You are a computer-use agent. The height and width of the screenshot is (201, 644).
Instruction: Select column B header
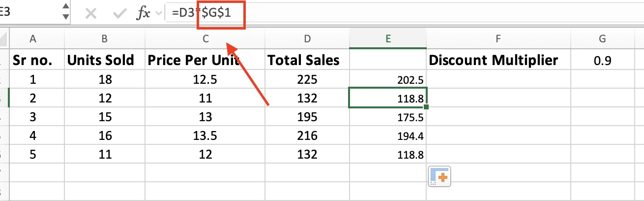click(x=105, y=39)
